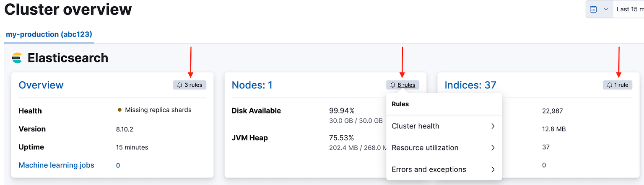Click the Missing replica shards health status
The width and height of the screenshot is (644, 185).
click(154, 110)
